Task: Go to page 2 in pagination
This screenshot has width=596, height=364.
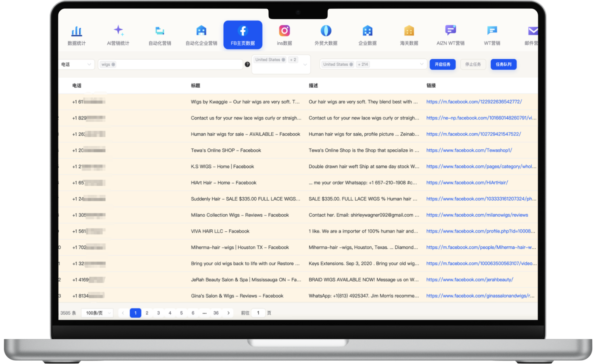Action: point(147,313)
